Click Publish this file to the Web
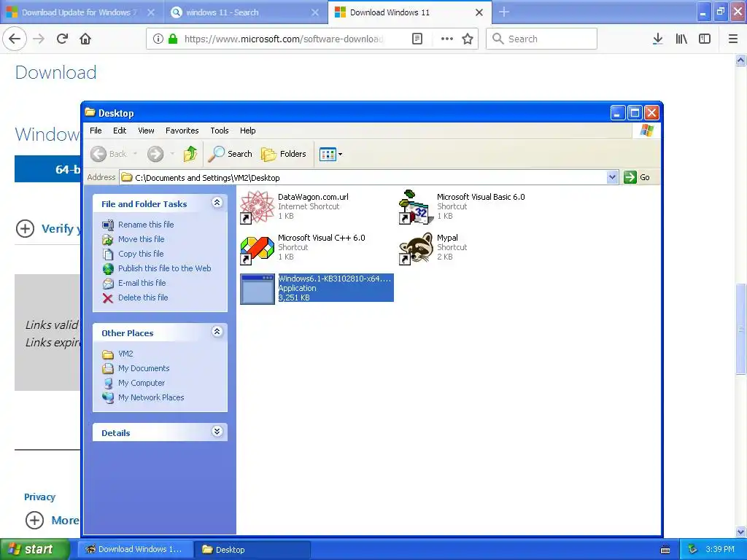Screen dimensions: 747x560 point(164,268)
